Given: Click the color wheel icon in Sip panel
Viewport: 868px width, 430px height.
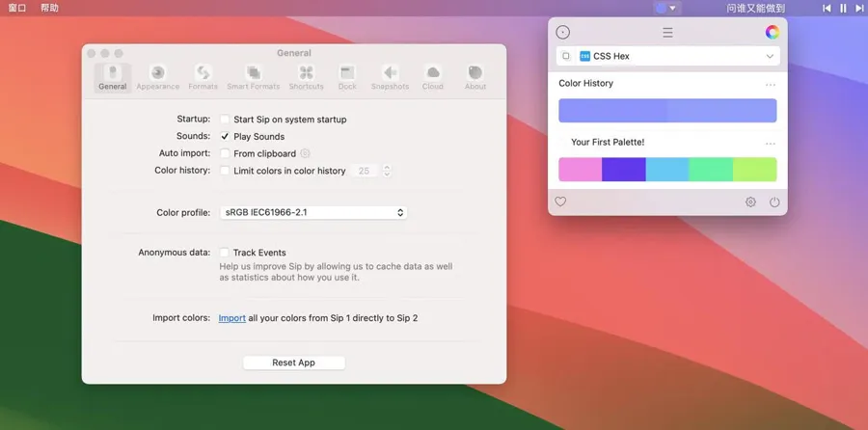Looking at the screenshot, I should [x=772, y=32].
